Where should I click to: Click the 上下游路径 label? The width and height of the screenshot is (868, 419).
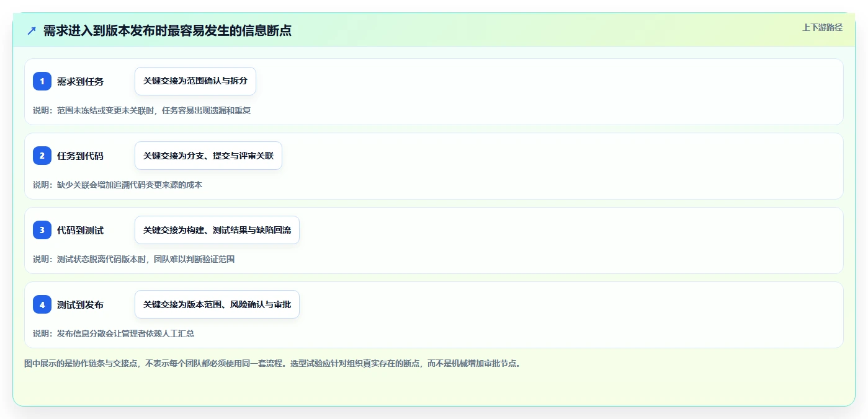coord(822,27)
